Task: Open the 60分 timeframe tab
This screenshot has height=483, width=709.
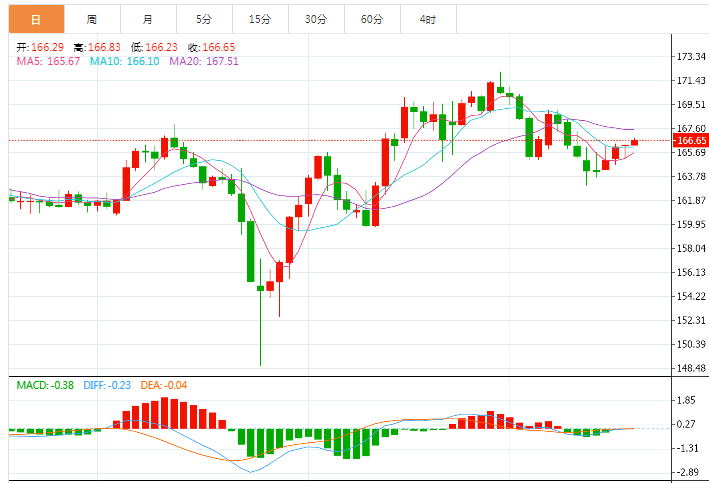Action: 373,19
